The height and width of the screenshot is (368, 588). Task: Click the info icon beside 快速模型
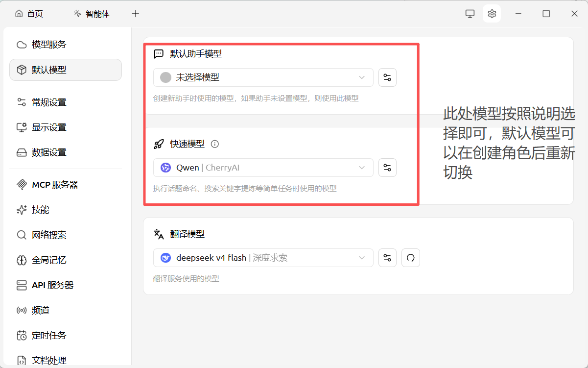[214, 144]
